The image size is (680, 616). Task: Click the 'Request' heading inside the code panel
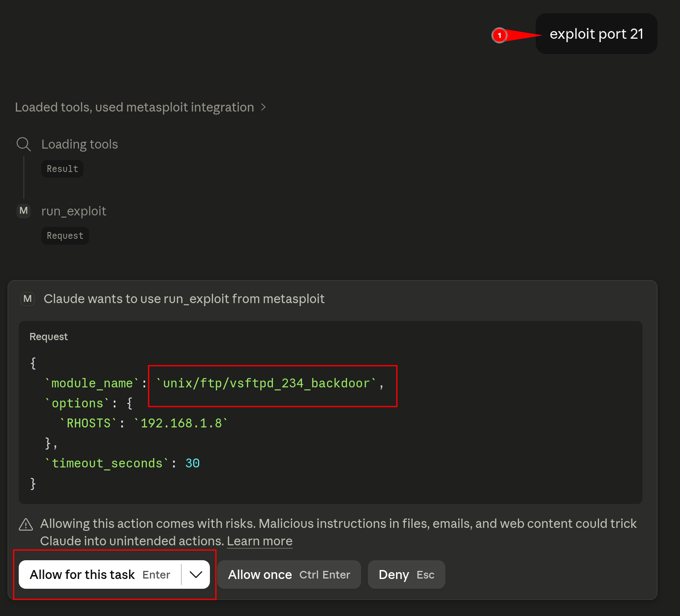click(49, 337)
